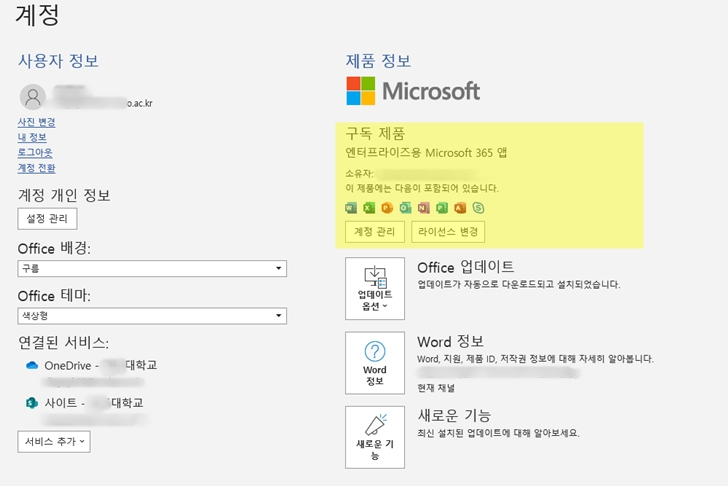Click the 엔터프라이즈용 Microsoft 365 앱 text
The height and width of the screenshot is (486, 728).
pyautogui.click(x=426, y=153)
